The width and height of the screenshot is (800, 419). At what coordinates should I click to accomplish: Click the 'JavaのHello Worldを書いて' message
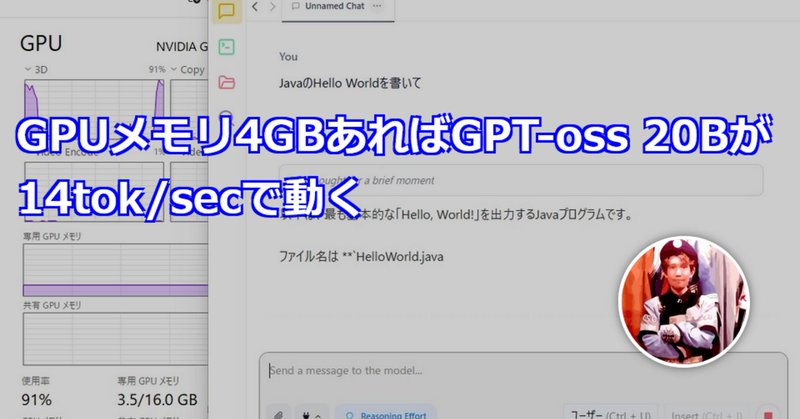(x=350, y=83)
